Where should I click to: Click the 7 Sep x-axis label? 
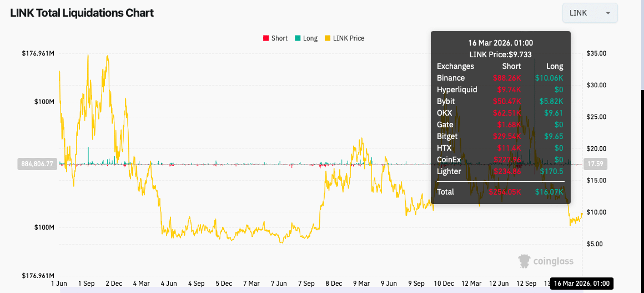306,284
